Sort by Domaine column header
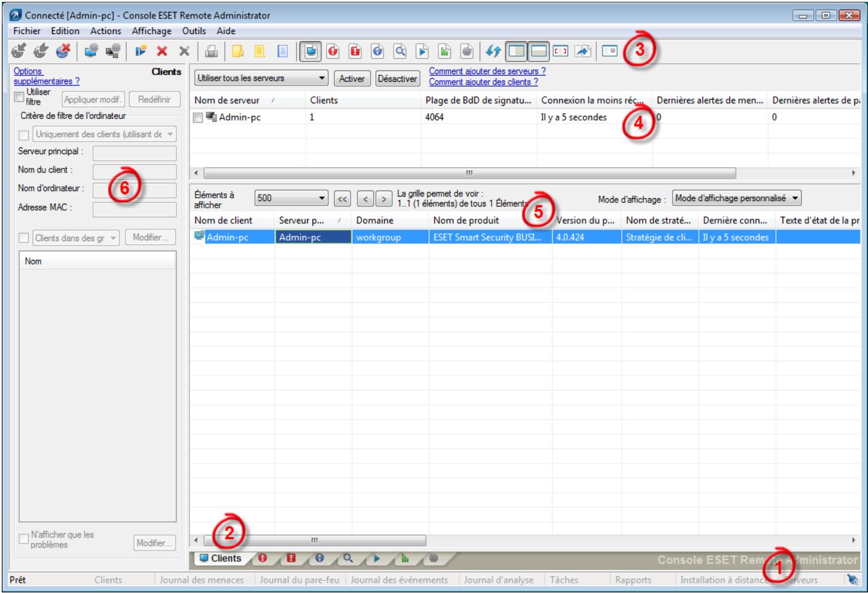Image resolution: width=868 pixels, height=593 pixels. point(390,220)
